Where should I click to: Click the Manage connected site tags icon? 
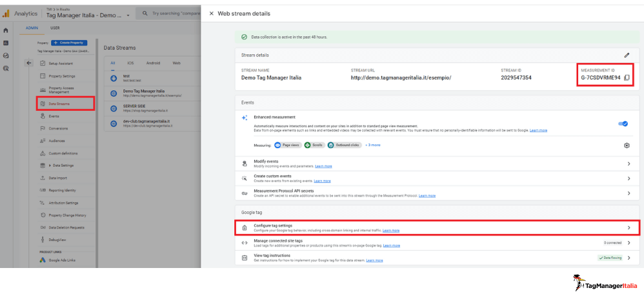click(245, 242)
